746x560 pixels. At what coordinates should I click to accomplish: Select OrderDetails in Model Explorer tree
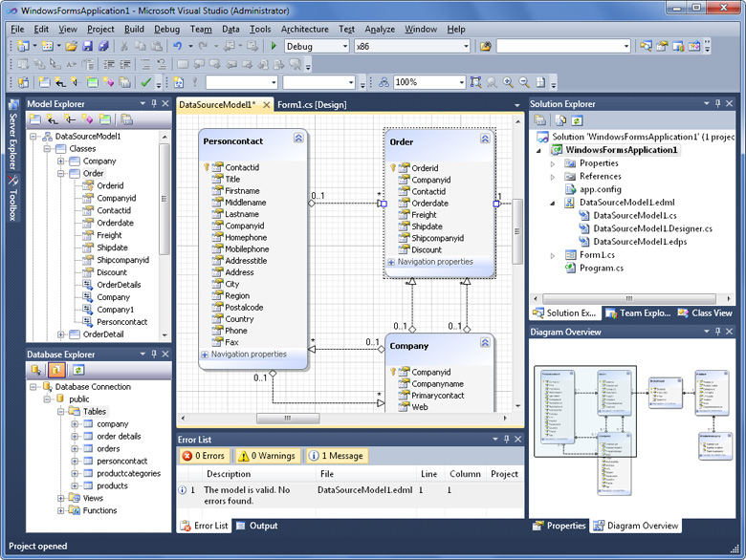coord(119,285)
